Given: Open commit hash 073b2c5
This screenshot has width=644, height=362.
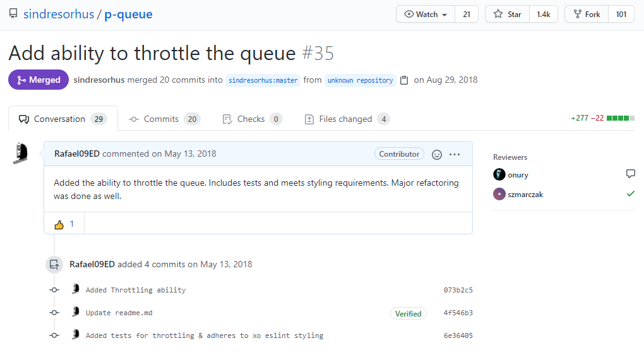Looking at the screenshot, I should coord(458,291).
